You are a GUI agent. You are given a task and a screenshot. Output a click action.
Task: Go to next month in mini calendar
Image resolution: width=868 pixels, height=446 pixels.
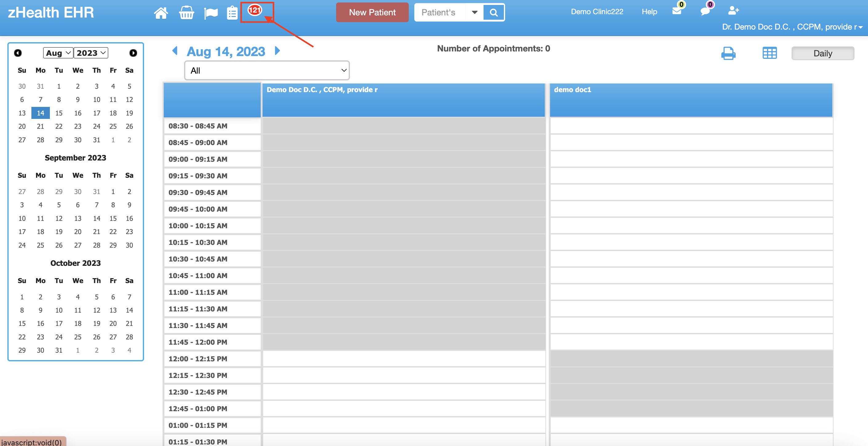coord(133,53)
